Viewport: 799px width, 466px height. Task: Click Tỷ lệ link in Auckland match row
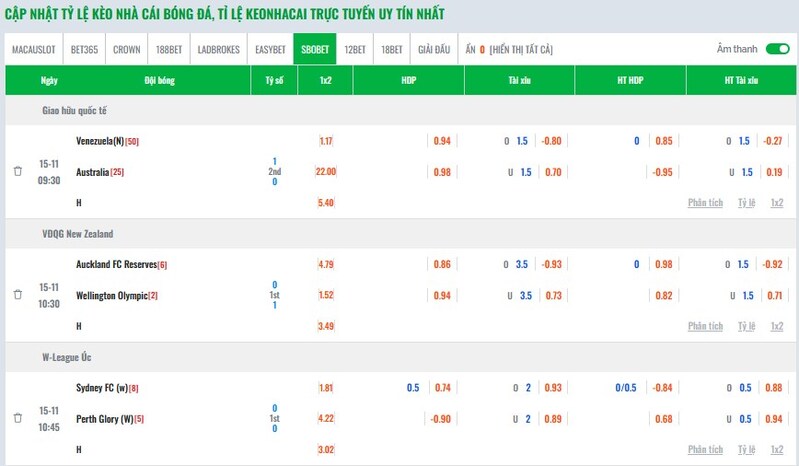[x=746, y=326]
